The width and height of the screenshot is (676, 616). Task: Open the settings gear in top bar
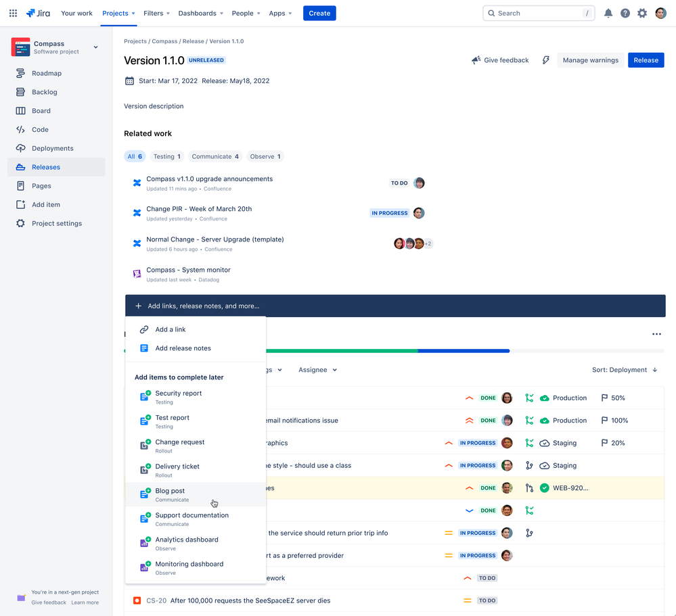(x=642, y=13)
